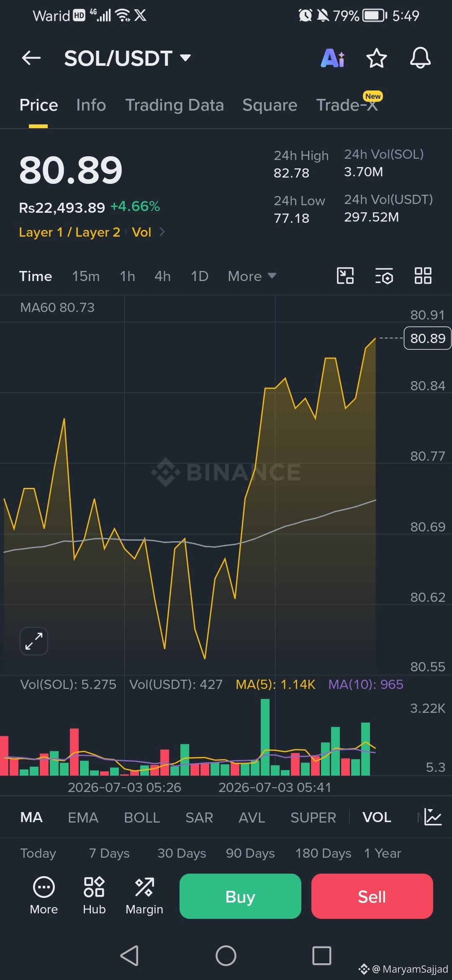
Task: Open the Hub icon
Action: (94, 895)
